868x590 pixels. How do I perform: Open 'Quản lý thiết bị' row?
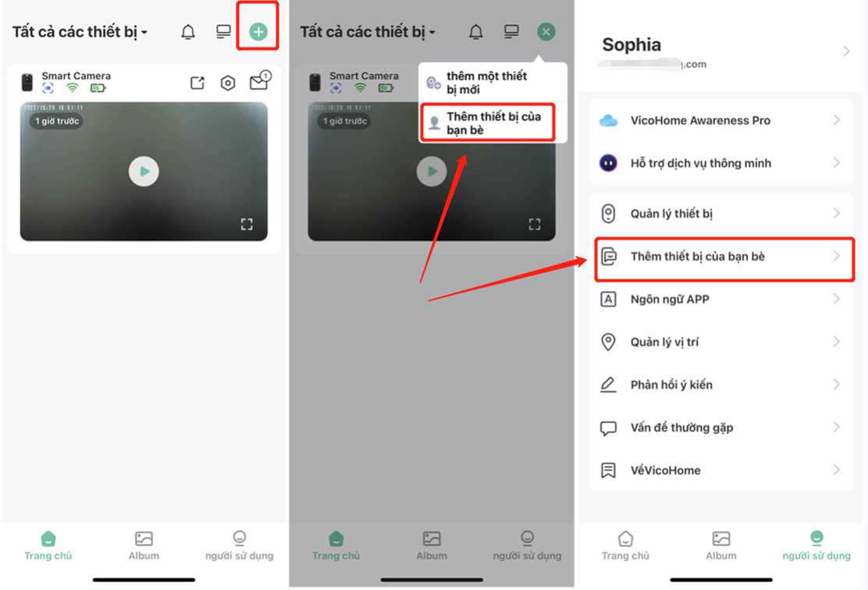720,214
